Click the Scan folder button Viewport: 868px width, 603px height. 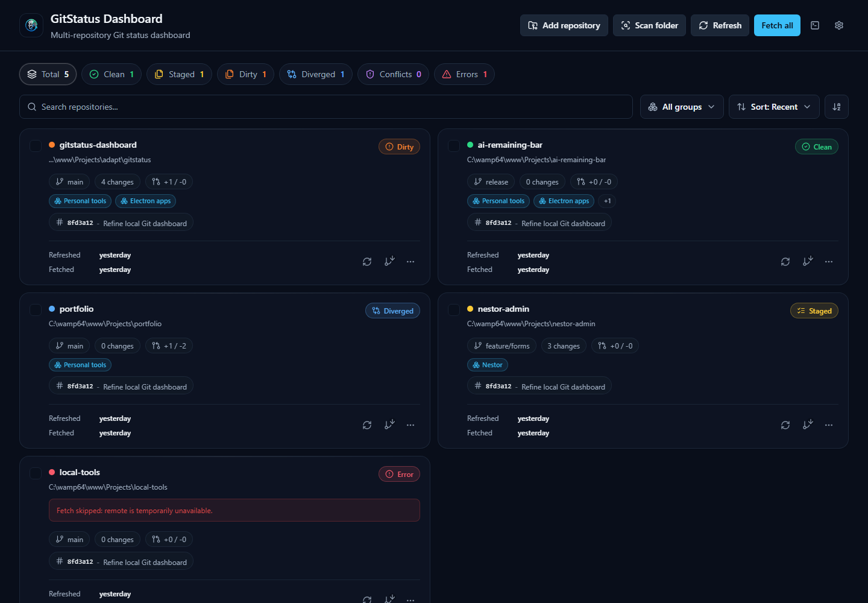pyautogui.click(x=649, y=25)
